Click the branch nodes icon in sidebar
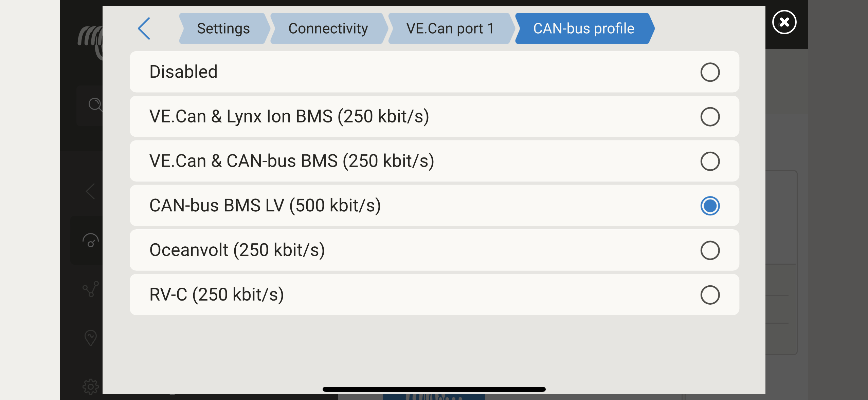The height and width of the screenshot is (400, 868). (x=91, y=289)
